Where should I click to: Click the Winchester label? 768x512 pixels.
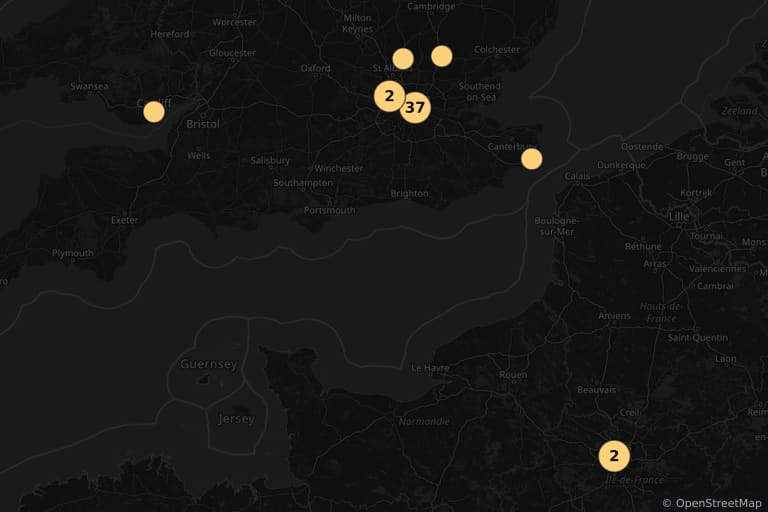[339, 169]
